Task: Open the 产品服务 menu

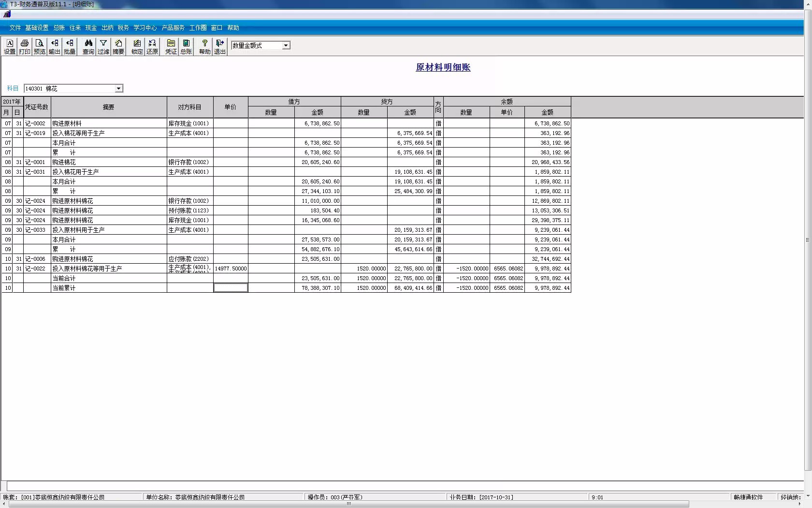Action: click(173, 28)
